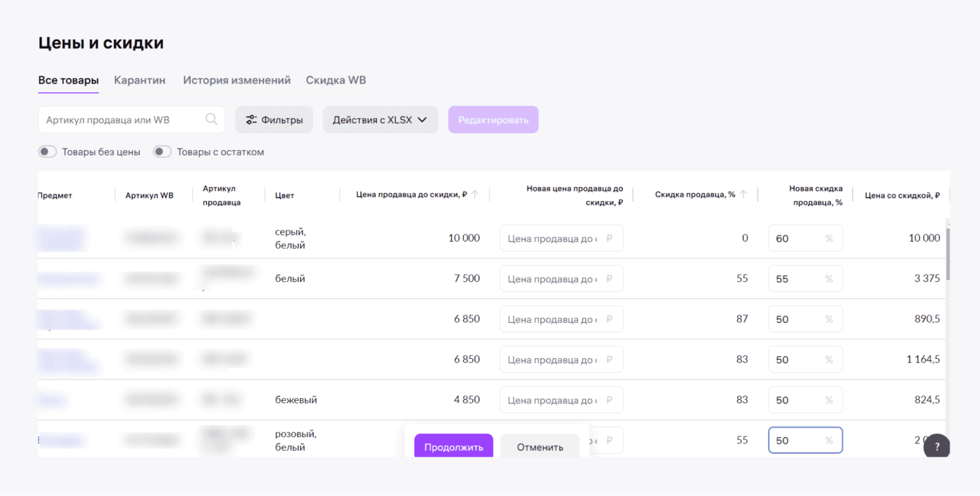Click new discount field showing 60
This screenshot has height=496, width=980.
(805, 238)
